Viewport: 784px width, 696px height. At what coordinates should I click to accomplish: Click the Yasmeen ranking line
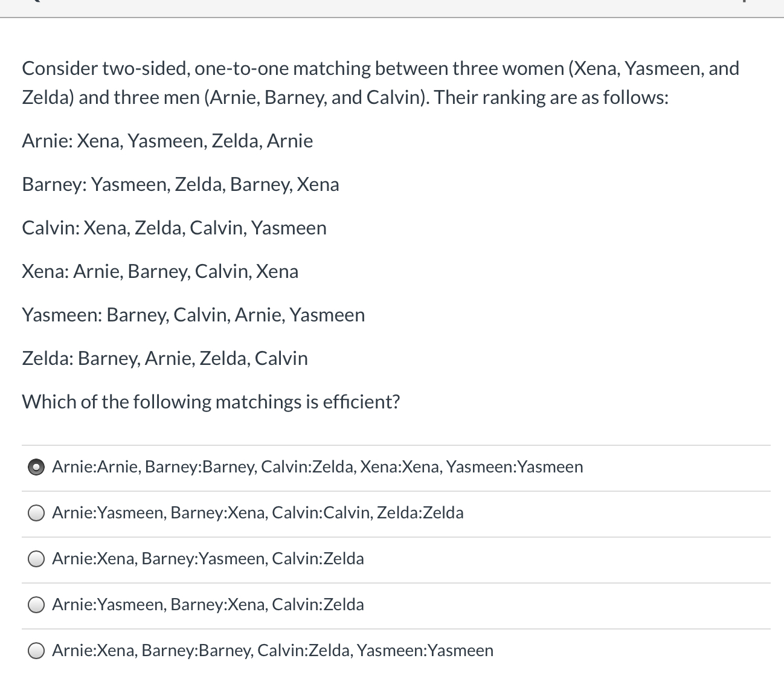(193, 315)
